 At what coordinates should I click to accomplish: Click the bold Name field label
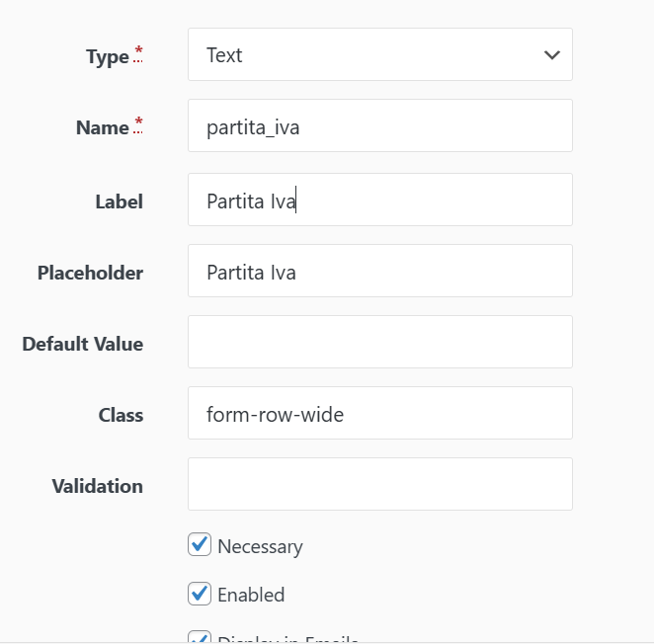click(x=103, y=128)
